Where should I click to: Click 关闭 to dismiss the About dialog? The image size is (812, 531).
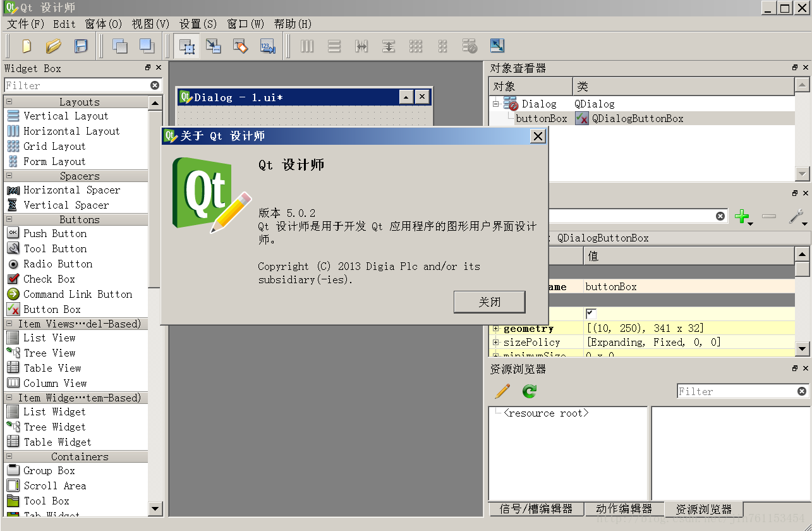coord(489,302)
